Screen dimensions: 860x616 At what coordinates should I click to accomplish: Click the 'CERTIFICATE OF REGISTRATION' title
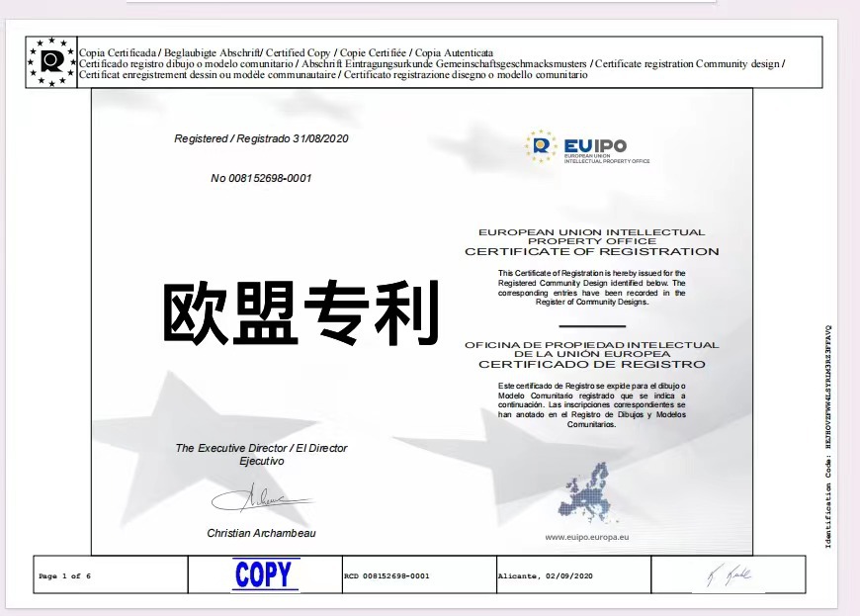pyautogui.click(x=592, y=252)
